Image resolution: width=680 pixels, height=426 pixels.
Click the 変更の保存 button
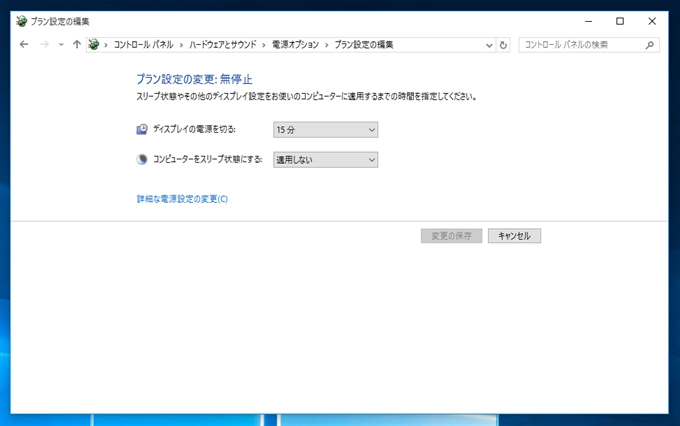[x=451, y=236]
